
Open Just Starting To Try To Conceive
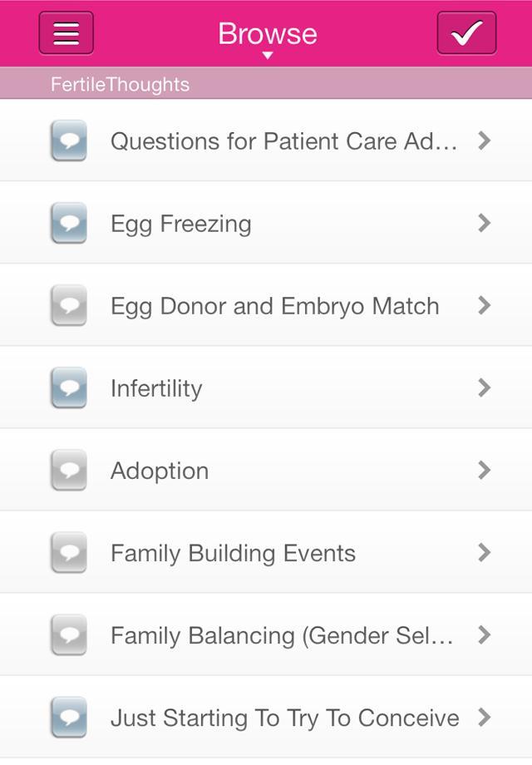coord(284,718)
